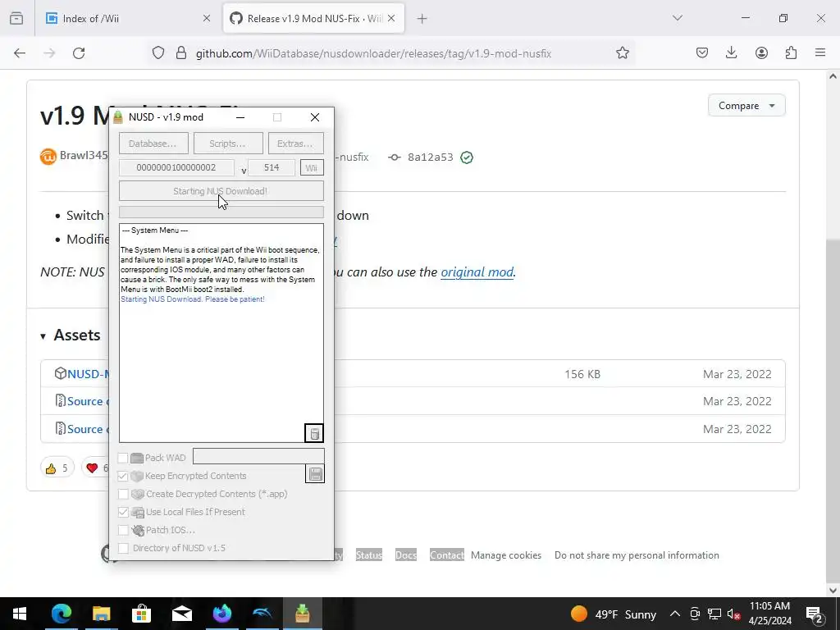This screenshot has height=630, width=840.
Task: Open Firefox hamburger application menu
Action: (820, 53)
